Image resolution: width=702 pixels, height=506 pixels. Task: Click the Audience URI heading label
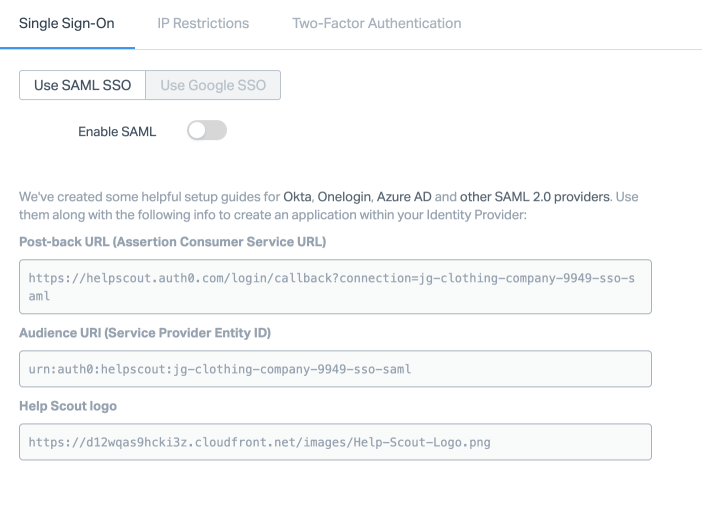point(145,332)
